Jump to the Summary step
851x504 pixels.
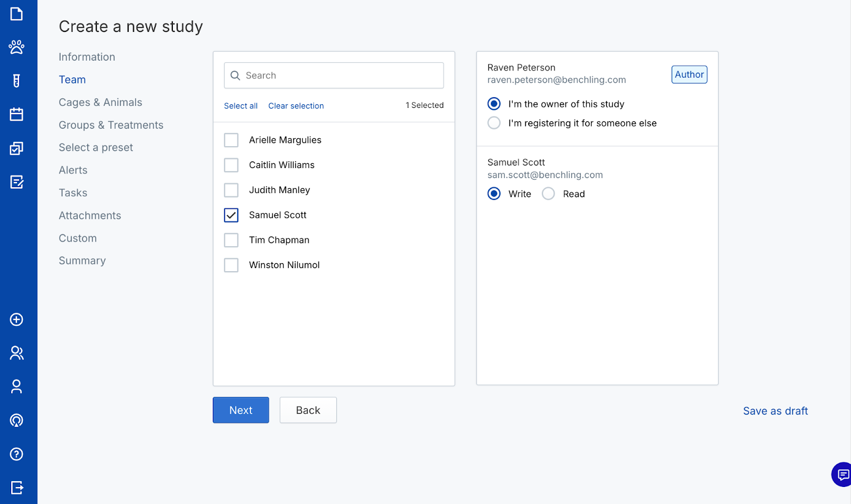pos(82,261)
